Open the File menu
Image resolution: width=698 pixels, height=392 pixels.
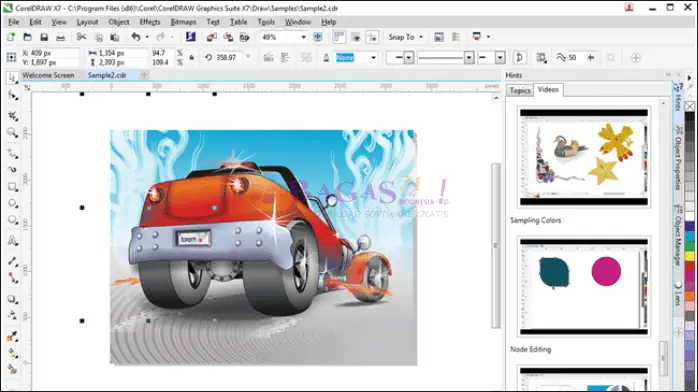(13, 22)
